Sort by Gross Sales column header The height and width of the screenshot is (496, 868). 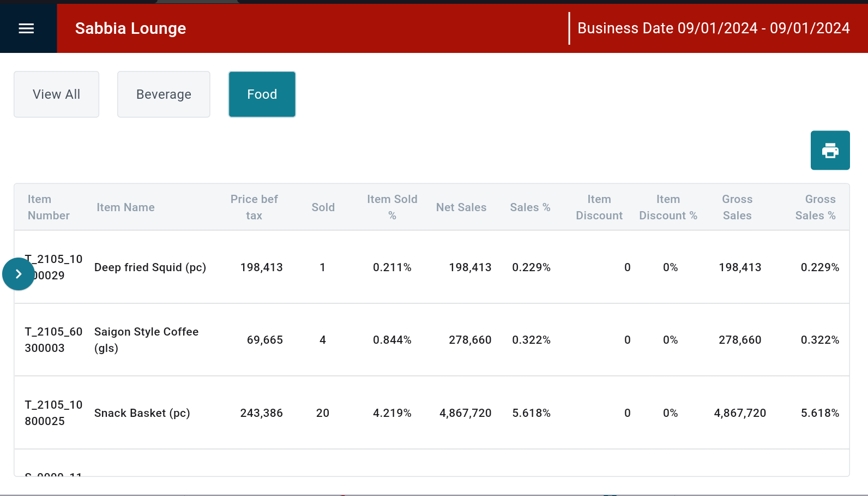point(737,207)
